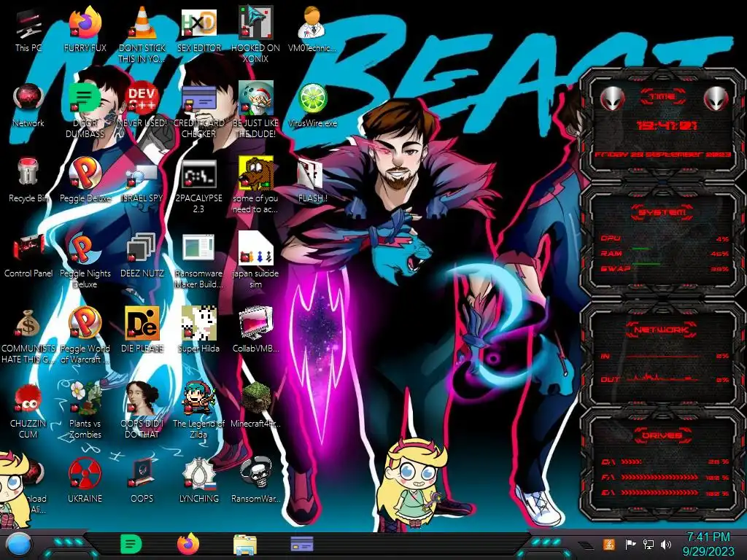Click the DRIVES widget header
The width and height of the screenshot is (747, 560).
tap(662, 435)
